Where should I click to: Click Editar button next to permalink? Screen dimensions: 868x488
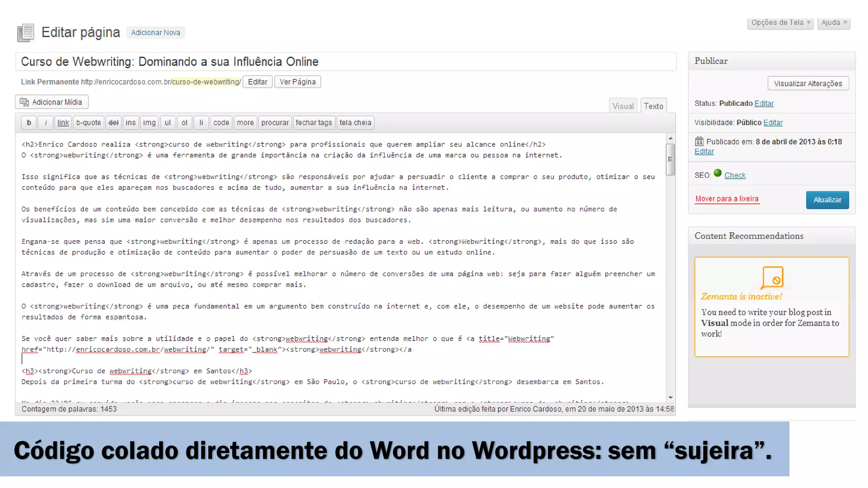(258, 82)
